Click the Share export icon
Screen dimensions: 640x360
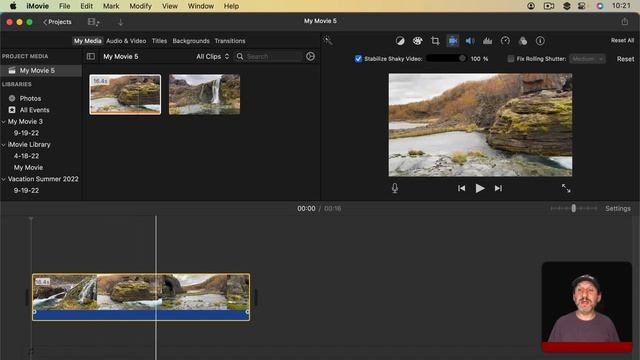[624, 21]
